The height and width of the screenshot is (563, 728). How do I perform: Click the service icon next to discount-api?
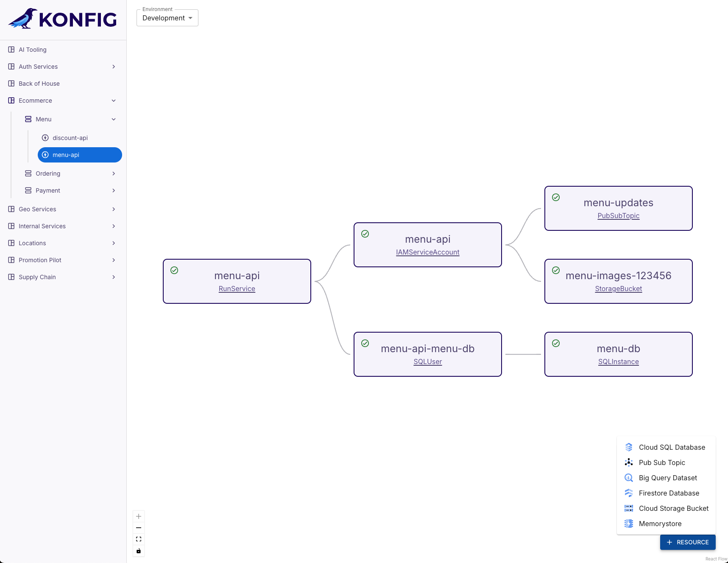pyautogui.click(x=45, y=137)
